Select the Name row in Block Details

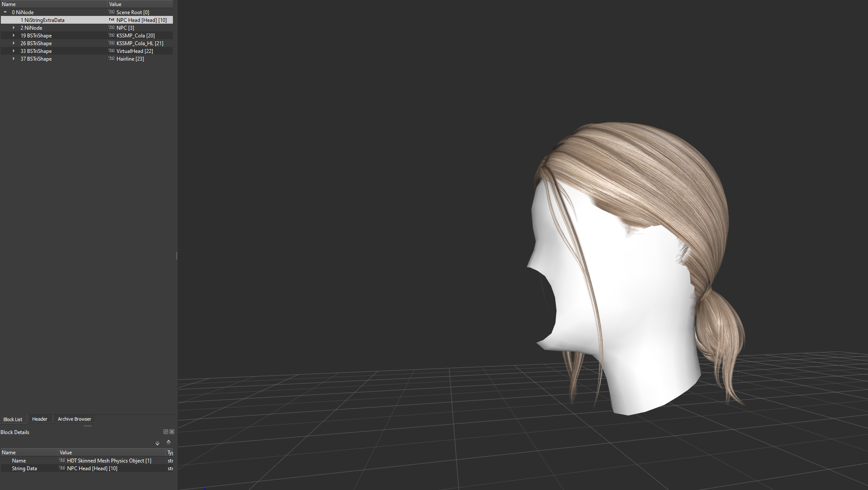[86, 461]
